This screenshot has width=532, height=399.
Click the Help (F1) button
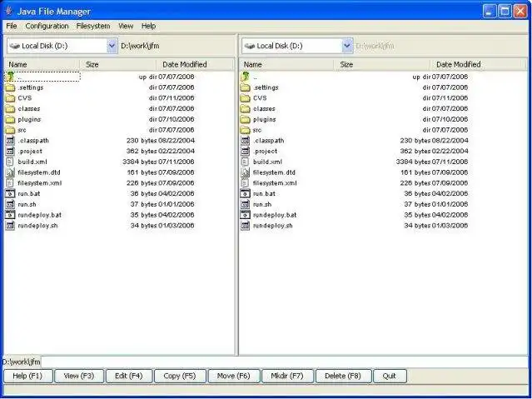(x=27, y=376)
